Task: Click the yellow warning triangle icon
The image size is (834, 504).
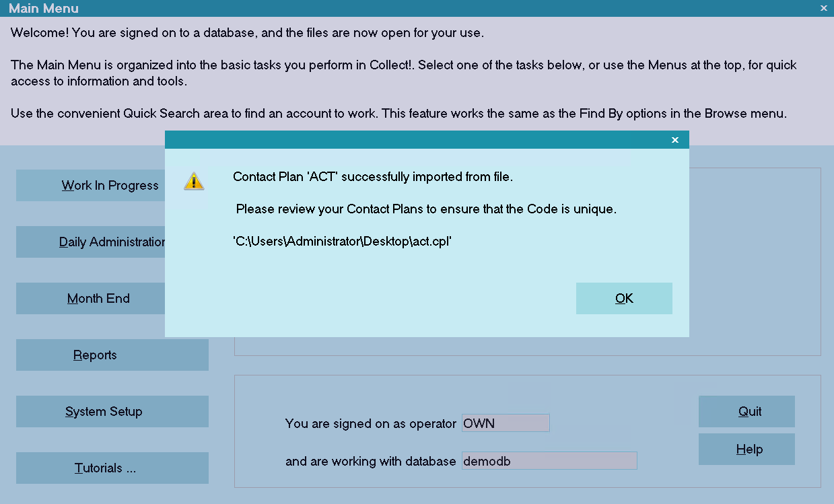Action: (x=194, y=180)
